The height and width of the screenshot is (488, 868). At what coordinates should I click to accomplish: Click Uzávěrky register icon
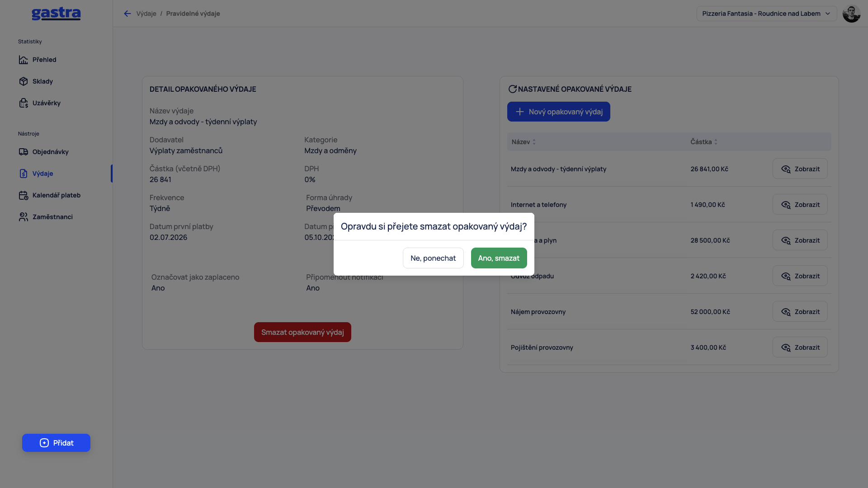[x=24, y=103]
